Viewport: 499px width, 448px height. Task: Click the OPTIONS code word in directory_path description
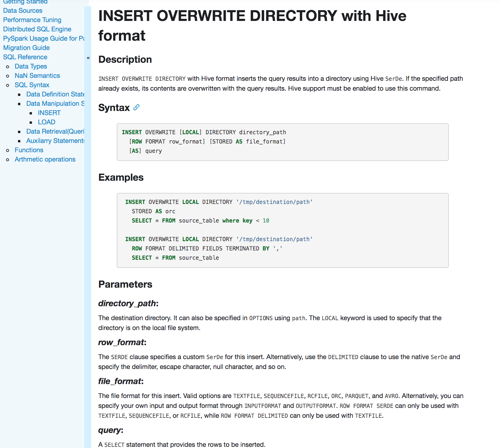coord(261,318)
